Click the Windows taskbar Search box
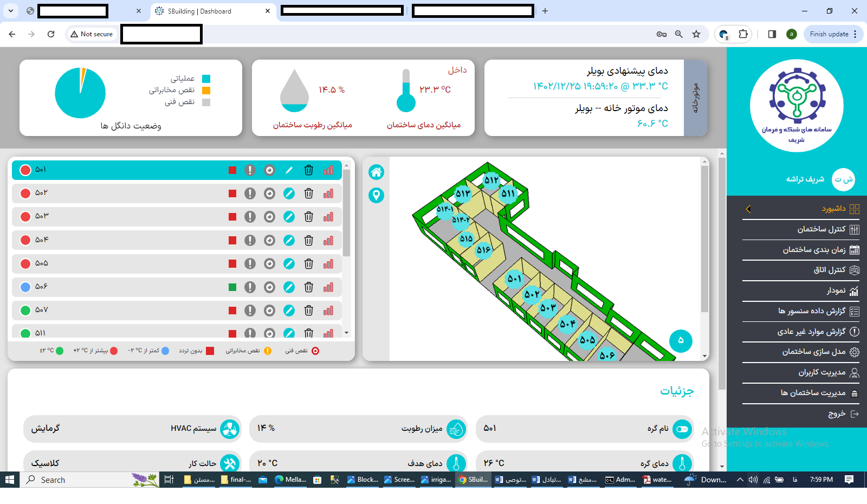Viewport: 867px width, 504px height. pos(76,480)
